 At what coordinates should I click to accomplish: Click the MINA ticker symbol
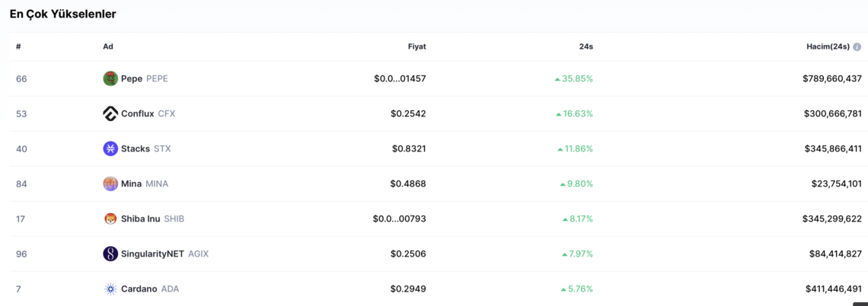(157, 183)
